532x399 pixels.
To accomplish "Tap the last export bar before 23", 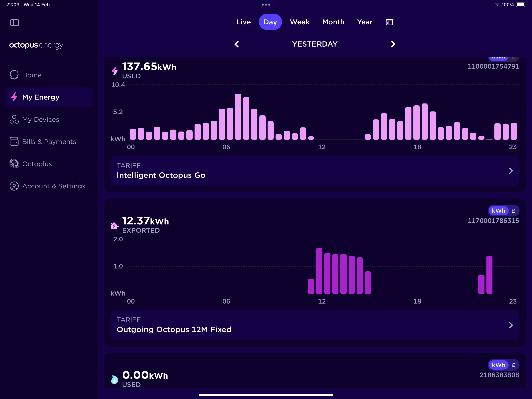I will coord(489,275).
